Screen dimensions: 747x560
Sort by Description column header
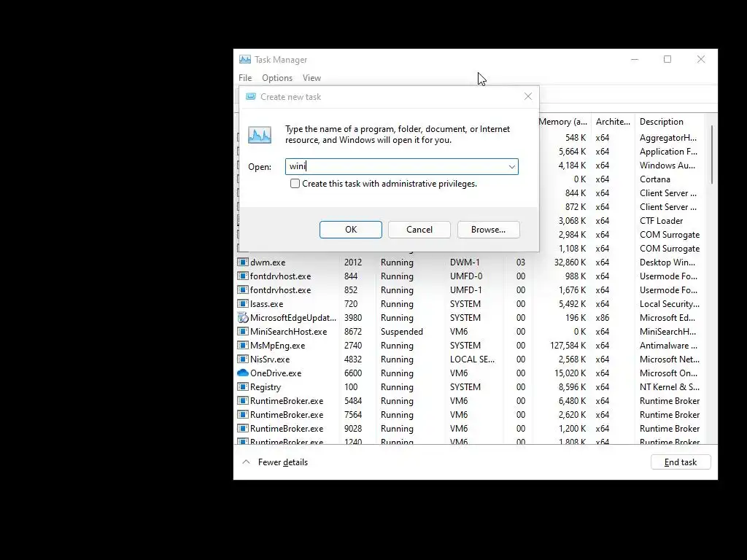click(661, 122)
